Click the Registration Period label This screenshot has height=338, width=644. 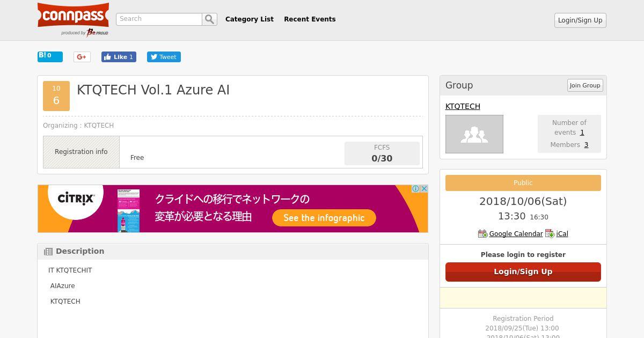(x=523, y=319)
